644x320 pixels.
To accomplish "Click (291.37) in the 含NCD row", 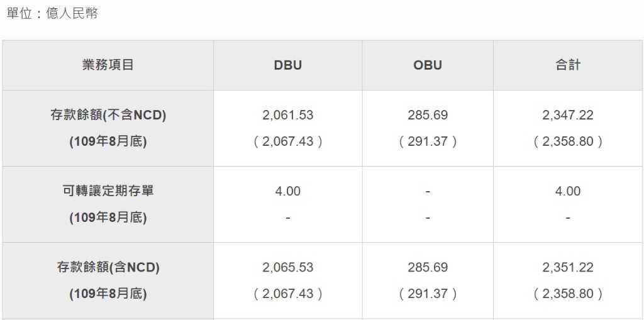I will tap(428, 294).
